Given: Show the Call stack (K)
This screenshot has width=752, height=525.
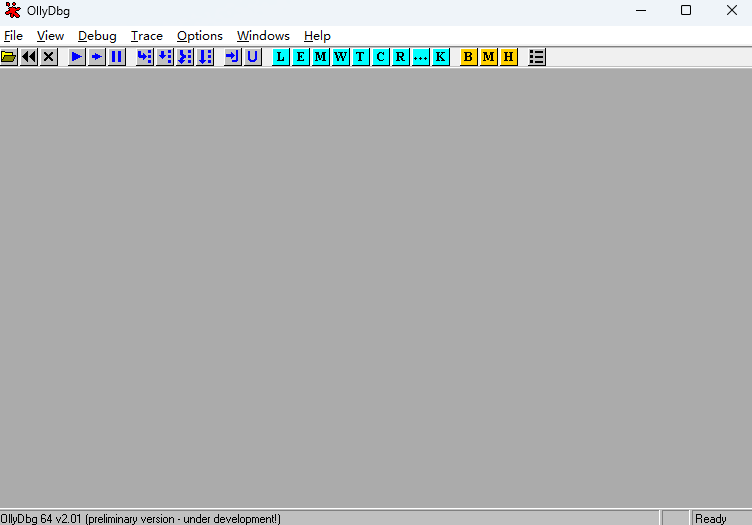Looking at the screenshot, I should (440, 57).
